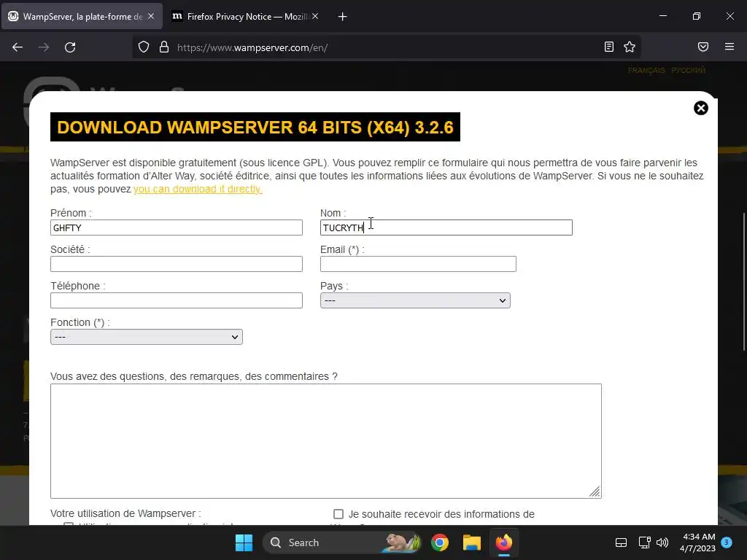Open the clock and date panel
The width and height of the screenshot is (747, 560).
tap(697, 542)
